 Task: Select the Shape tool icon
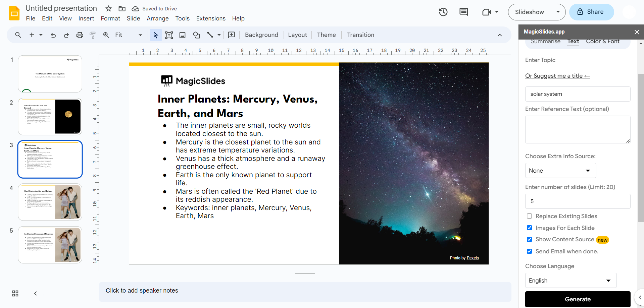click(x=196, y=35)
